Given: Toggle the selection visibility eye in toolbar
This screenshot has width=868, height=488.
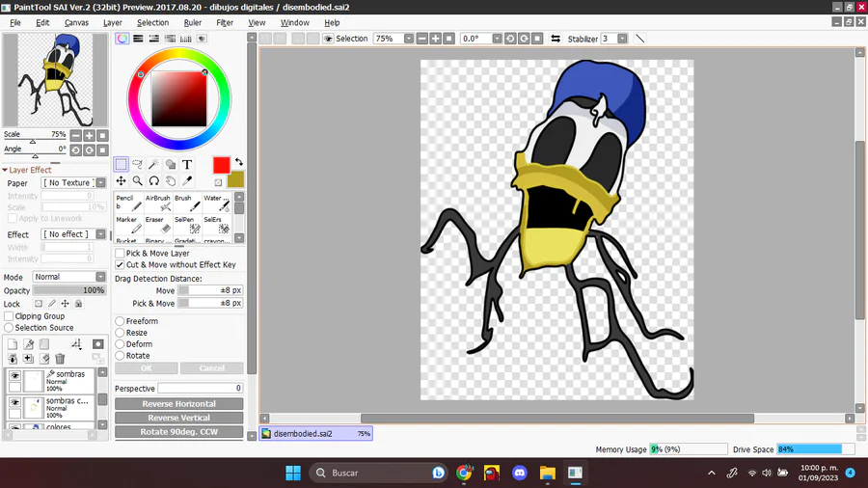Looking at the screenshot, I should (328, 39).
